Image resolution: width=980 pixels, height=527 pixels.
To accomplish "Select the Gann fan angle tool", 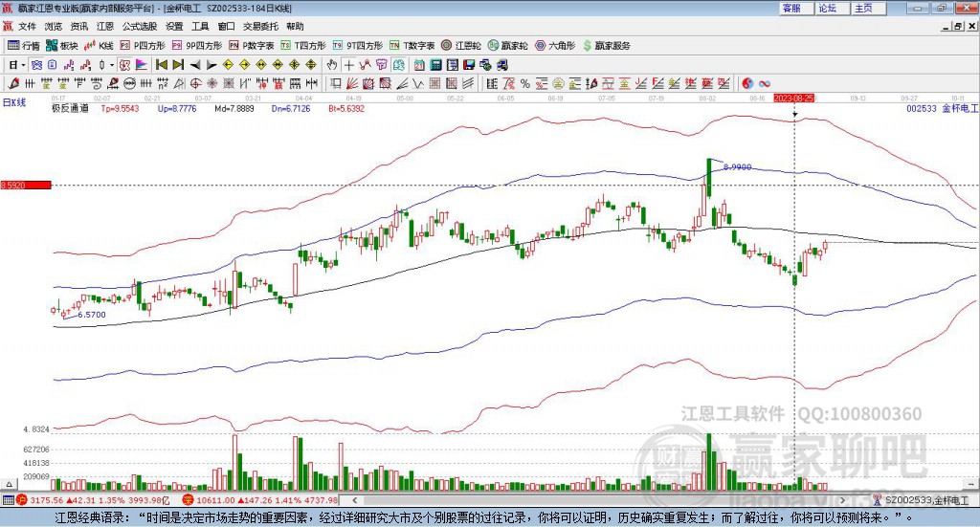I will tap(352, 83).
